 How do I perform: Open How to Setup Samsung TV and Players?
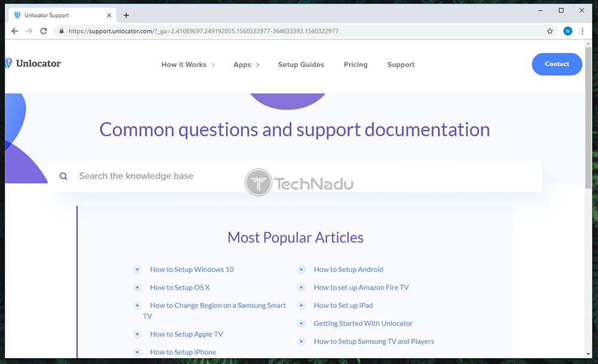pyautogui.click(x=374, y=341)
